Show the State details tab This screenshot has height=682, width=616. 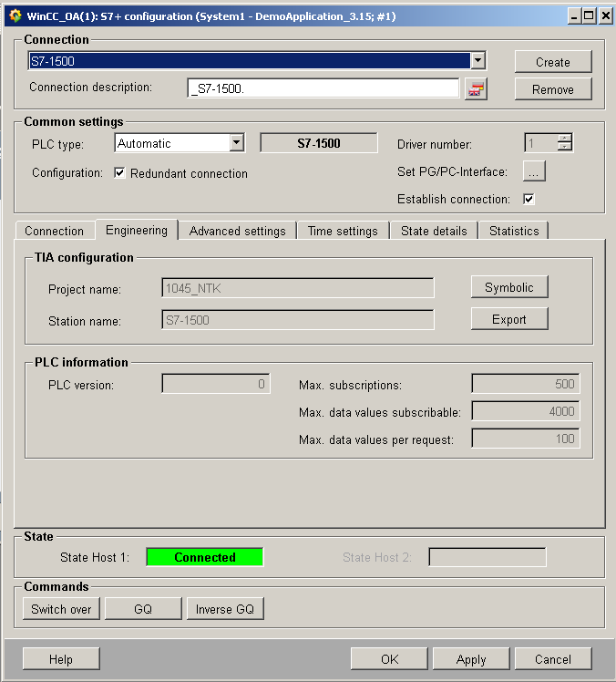[434, 231]
